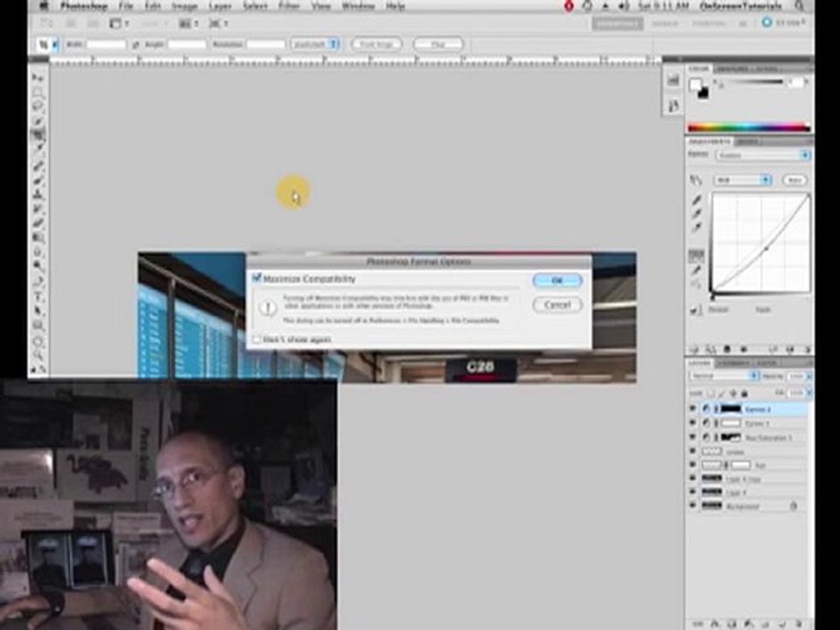This screenshot has width=840, height=630.
Task: Check the Don't show again box
Action: 256,339
